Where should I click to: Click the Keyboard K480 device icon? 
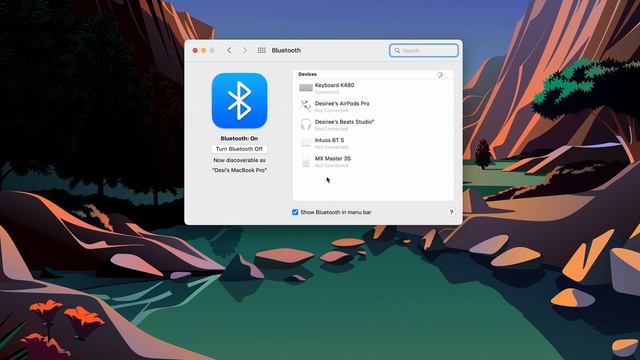click(x=306, y=88)
